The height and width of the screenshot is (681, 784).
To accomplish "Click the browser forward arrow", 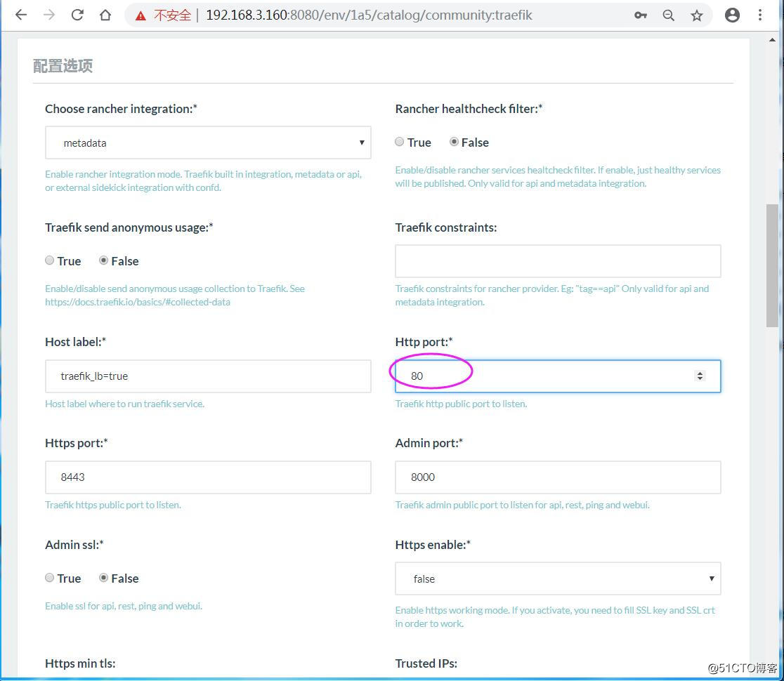I will (x=49, y=15).
